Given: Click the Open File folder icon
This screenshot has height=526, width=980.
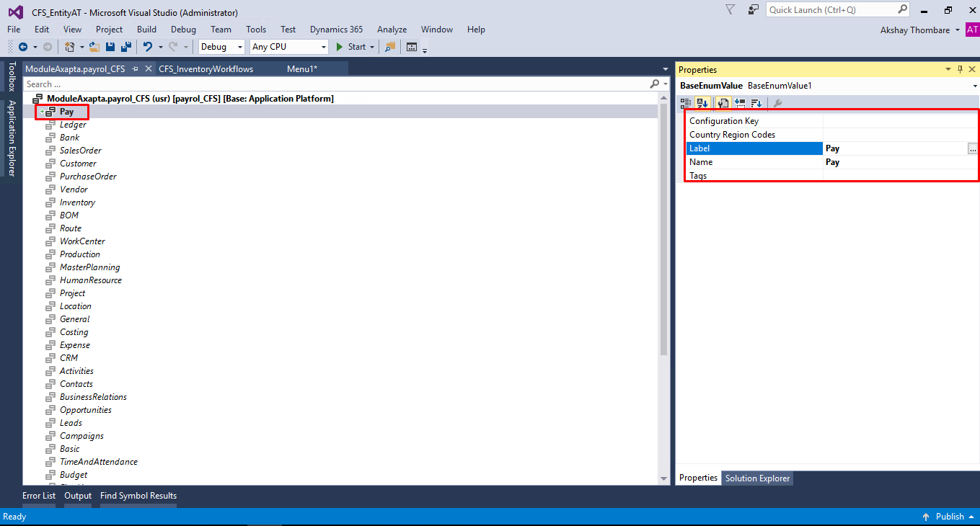Looking at the screenshot, I should (x=94, y=47).
